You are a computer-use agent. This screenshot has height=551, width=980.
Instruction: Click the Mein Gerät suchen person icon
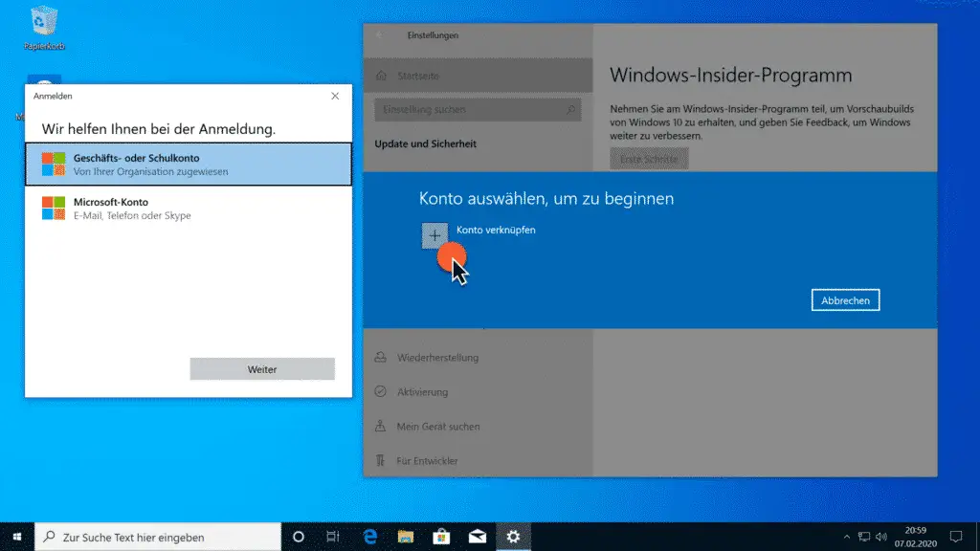(x=380, y=426)
